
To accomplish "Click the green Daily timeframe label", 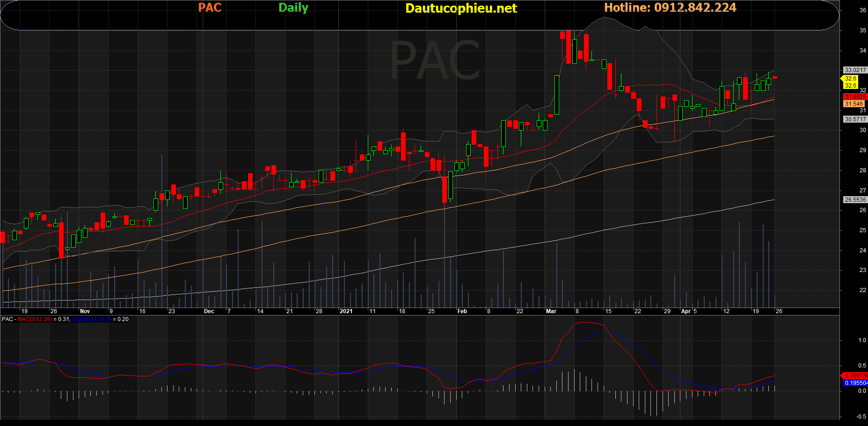I will [293, 8].
